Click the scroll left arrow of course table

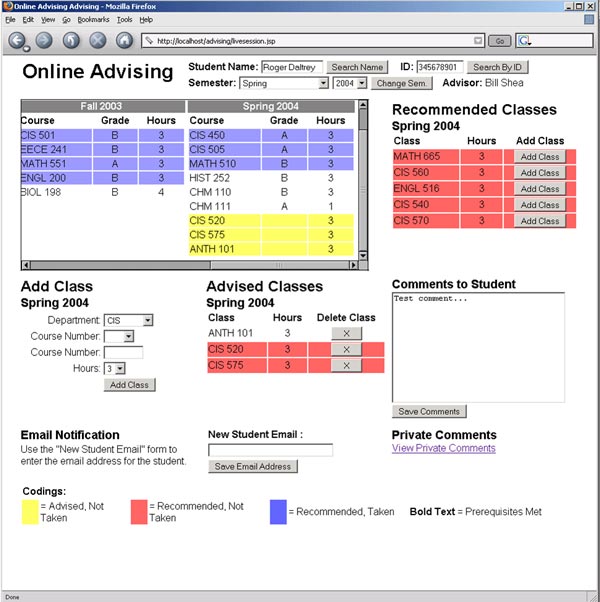(26, 265)
